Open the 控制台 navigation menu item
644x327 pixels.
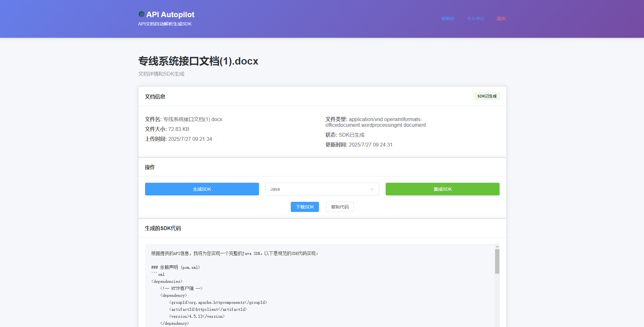pos(448,18)
